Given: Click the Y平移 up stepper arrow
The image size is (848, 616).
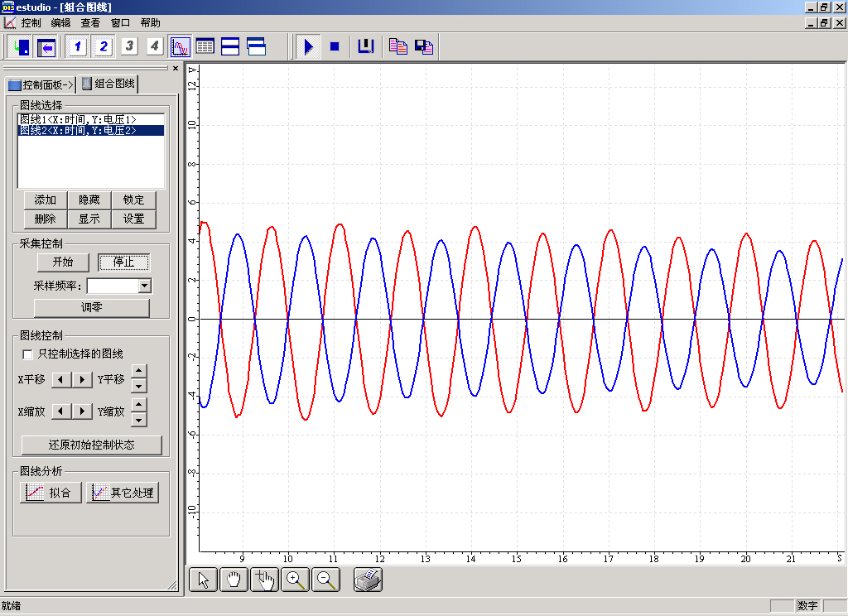Looking at the screenshot, I should click(x=139, y=373).
